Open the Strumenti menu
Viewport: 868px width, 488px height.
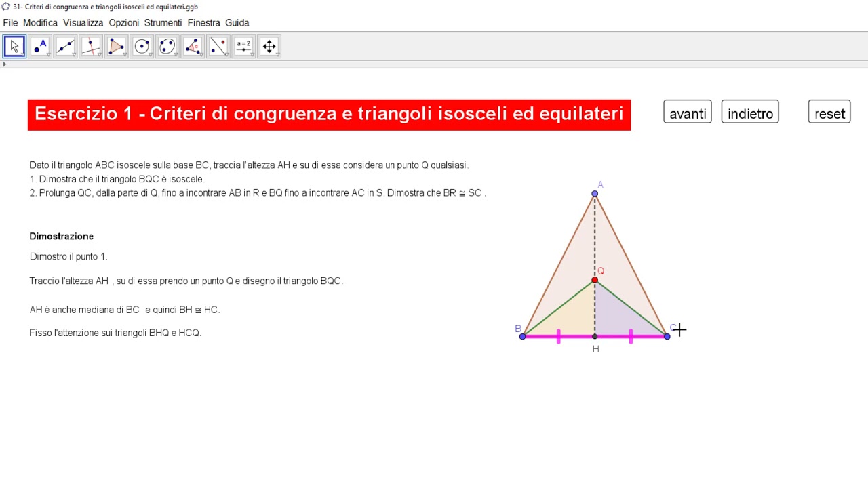coord(163,22)
